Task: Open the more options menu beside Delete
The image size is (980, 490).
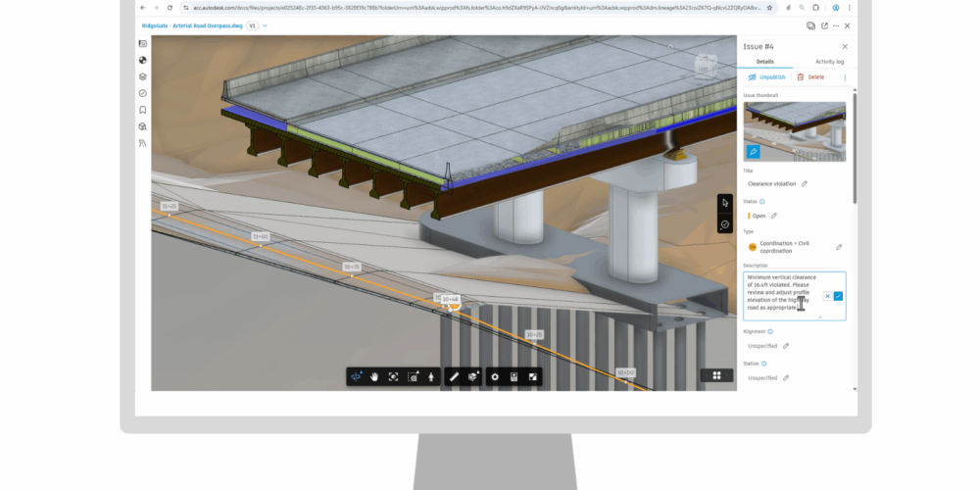Action: click(x=845, y=76)
